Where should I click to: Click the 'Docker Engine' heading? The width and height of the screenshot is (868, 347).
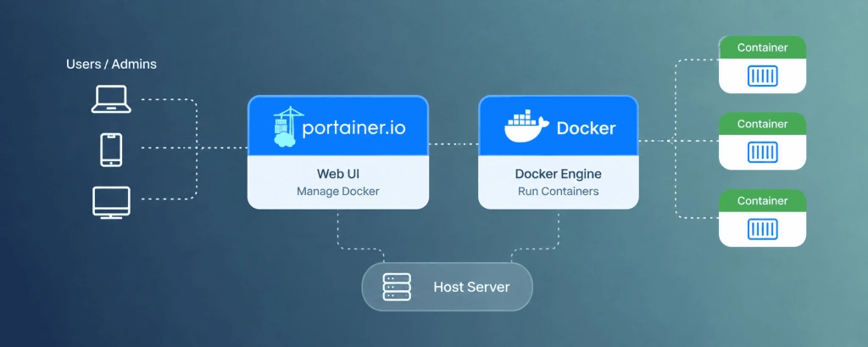[558, 174]
